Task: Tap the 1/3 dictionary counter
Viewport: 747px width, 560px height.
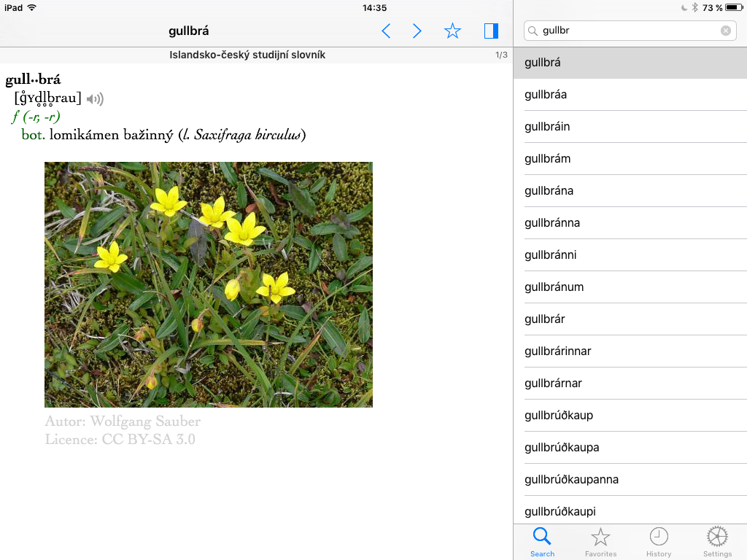Action: tap(501, 55)
